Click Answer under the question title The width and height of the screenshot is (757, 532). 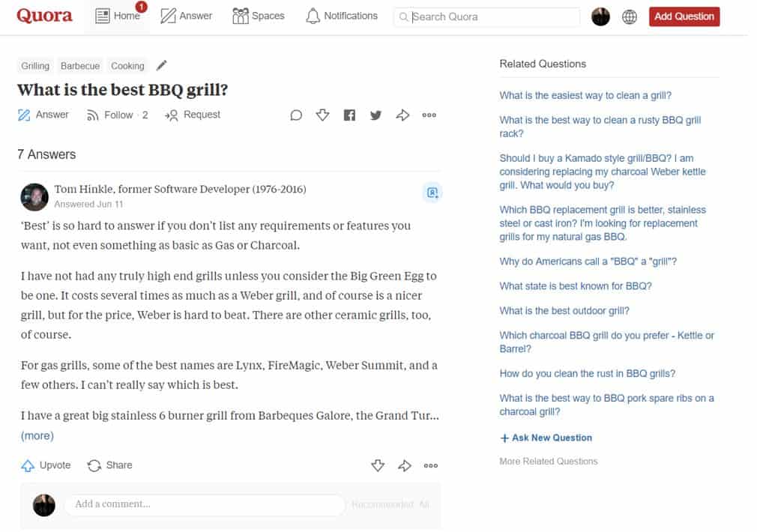pyautogui.click(x=43, y=115)
